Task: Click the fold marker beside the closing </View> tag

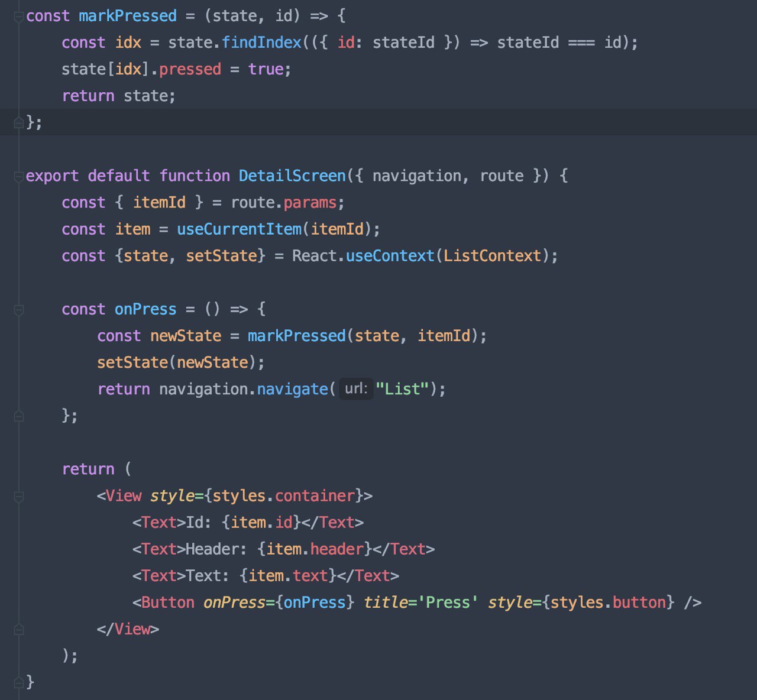Action: click(x=19, y=629)
